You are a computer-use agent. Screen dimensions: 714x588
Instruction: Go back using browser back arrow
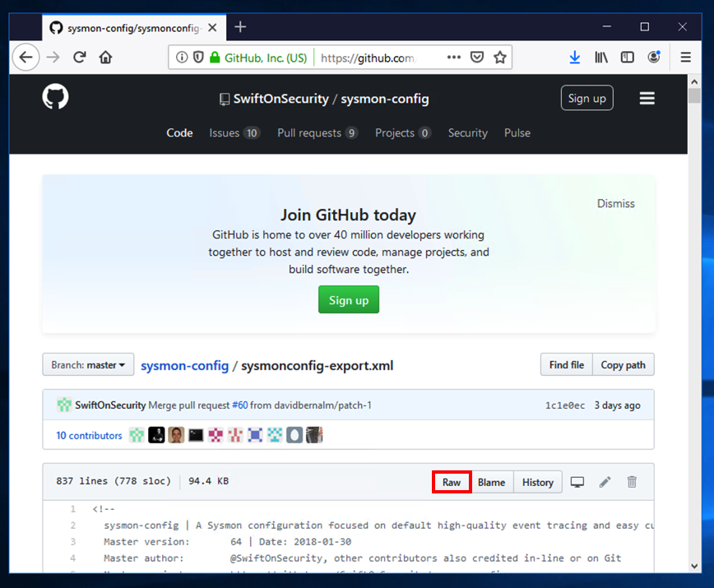[26, 58]
